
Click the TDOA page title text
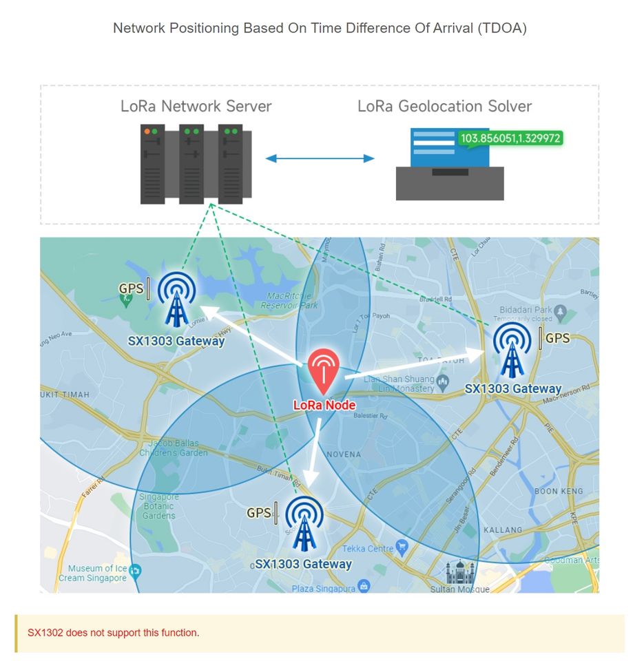320,28
